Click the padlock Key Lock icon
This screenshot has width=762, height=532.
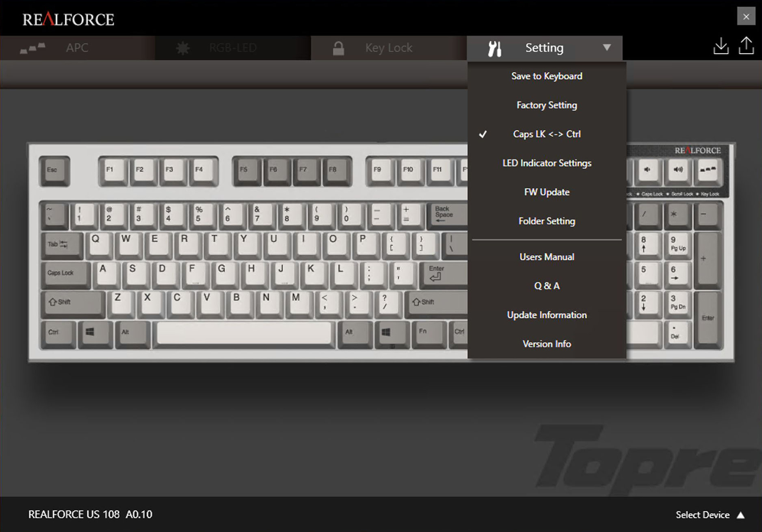pos(339,48)
